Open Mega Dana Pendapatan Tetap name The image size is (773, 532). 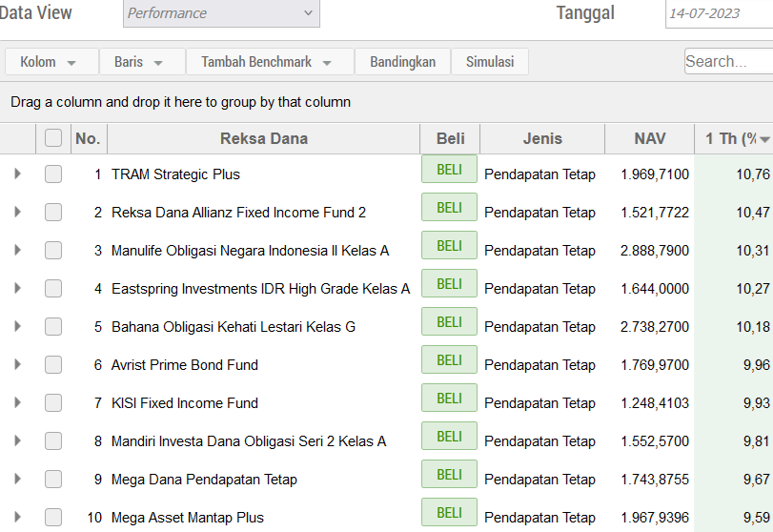[204, 480]
